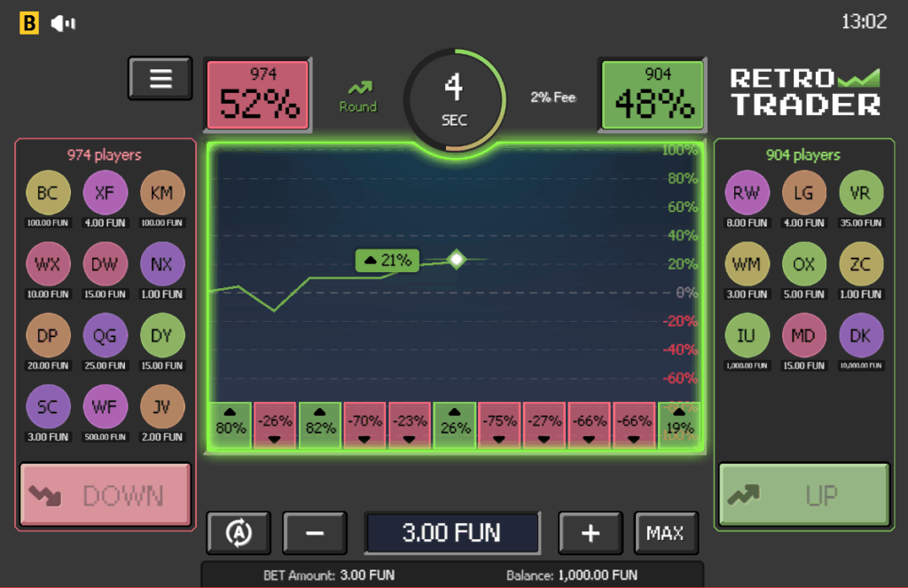
Task: Place an UP bet
Action: 803,495
